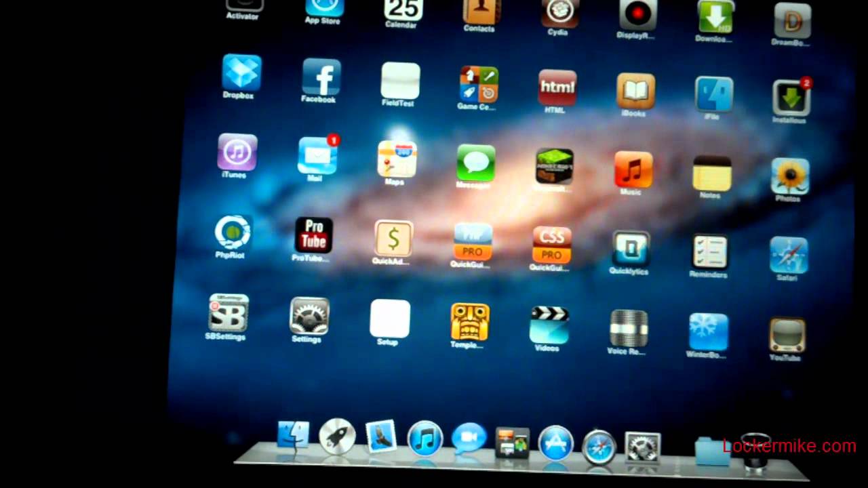This screenshot has height=488, width=868.
Task: Open the Videos clapperboard app
Action: (549, 325)
